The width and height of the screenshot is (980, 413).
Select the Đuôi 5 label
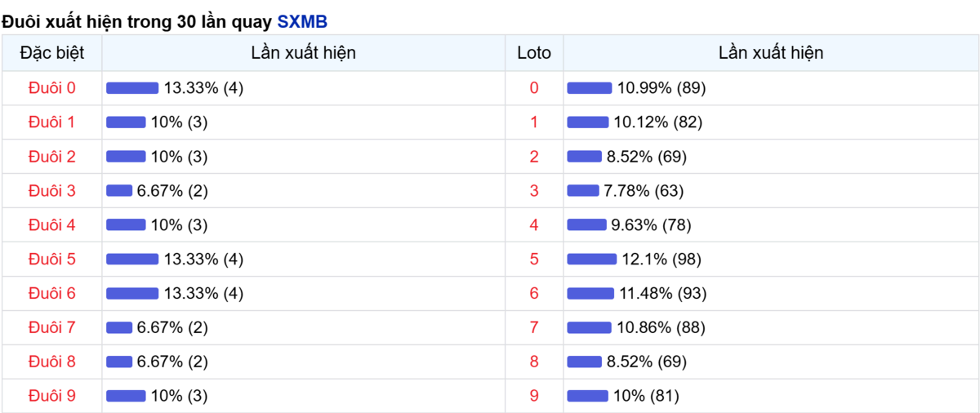tap(51, 260)
